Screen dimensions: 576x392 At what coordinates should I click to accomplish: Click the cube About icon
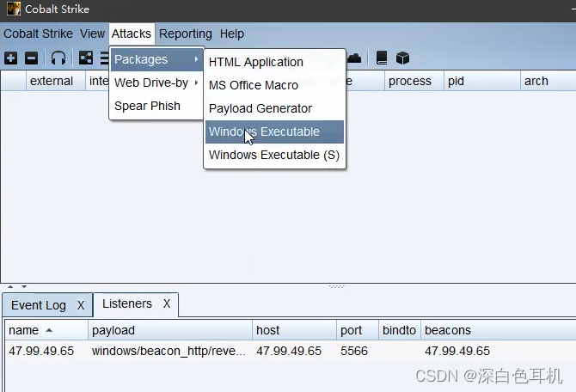(402, 58)
